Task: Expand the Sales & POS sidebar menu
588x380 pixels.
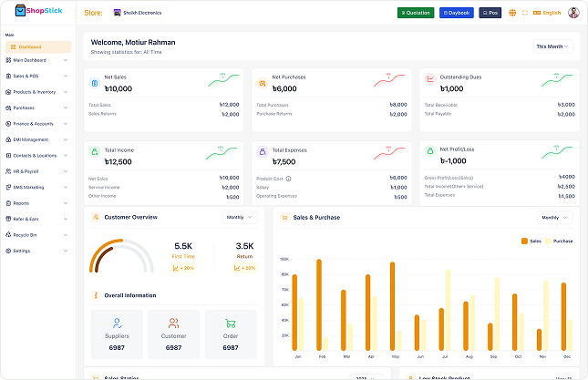Action: (36, 76)
